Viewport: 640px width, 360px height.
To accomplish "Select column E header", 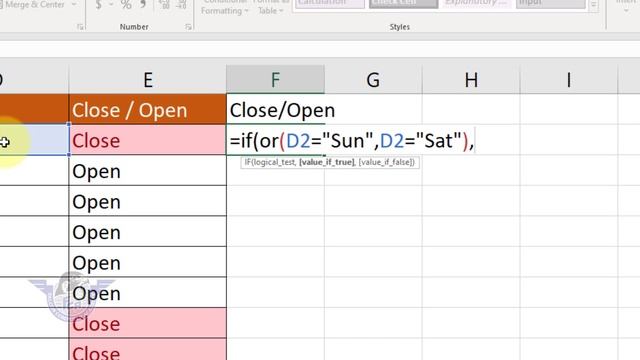I will point(148,80).
